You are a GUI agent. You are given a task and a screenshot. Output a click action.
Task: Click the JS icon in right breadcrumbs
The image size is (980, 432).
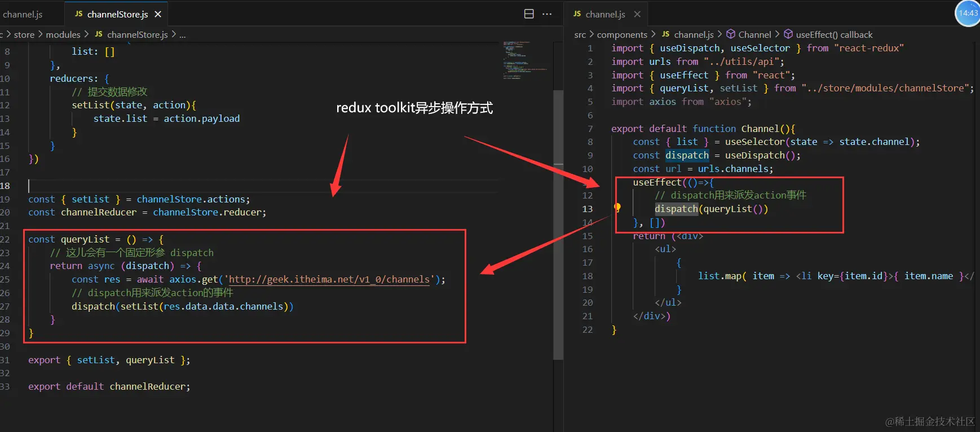click(x=666, y=34)
